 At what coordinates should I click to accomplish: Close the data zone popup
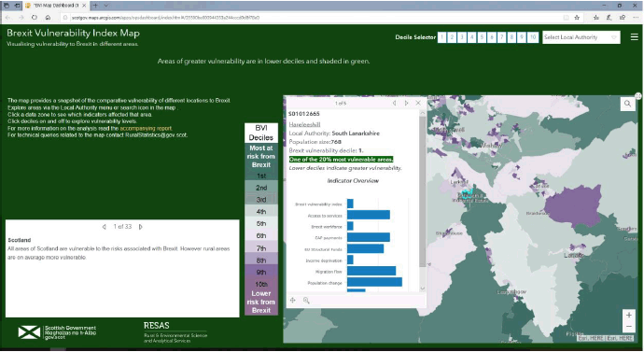coord(418,103)
